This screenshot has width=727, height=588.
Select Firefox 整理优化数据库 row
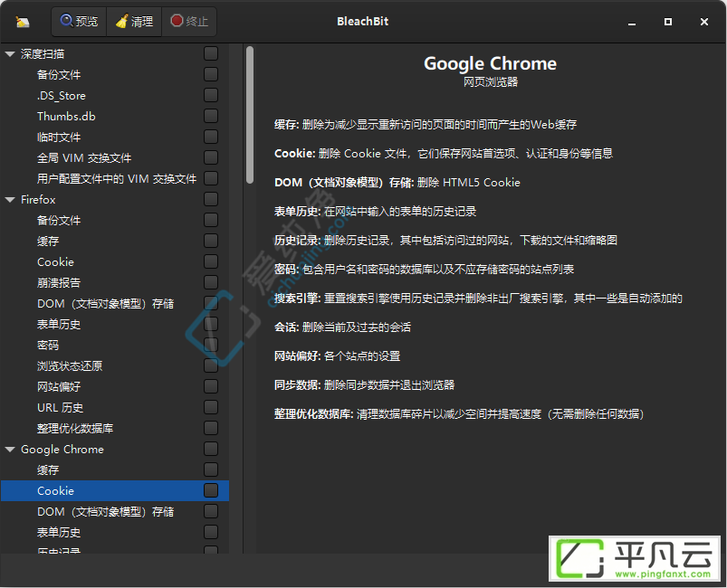click(x=114, y=428)
